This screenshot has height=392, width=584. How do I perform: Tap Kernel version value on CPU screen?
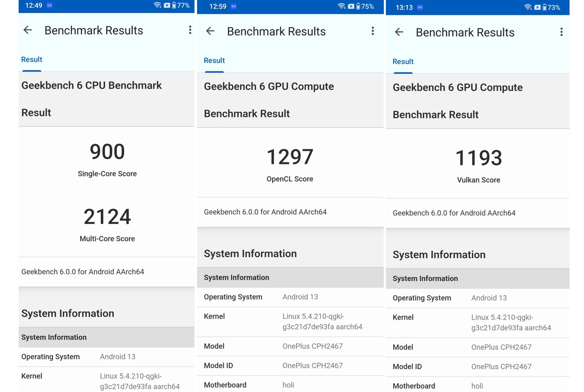point(140,381)
